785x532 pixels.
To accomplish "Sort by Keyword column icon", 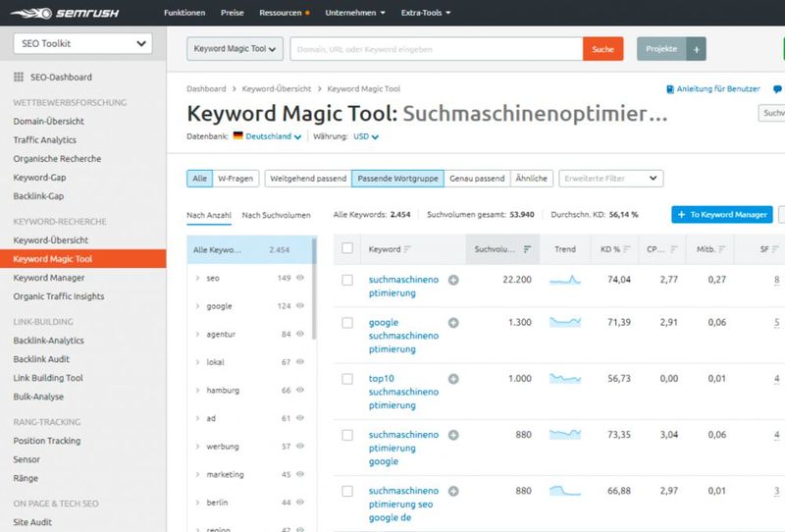I will tap(407, 249).
